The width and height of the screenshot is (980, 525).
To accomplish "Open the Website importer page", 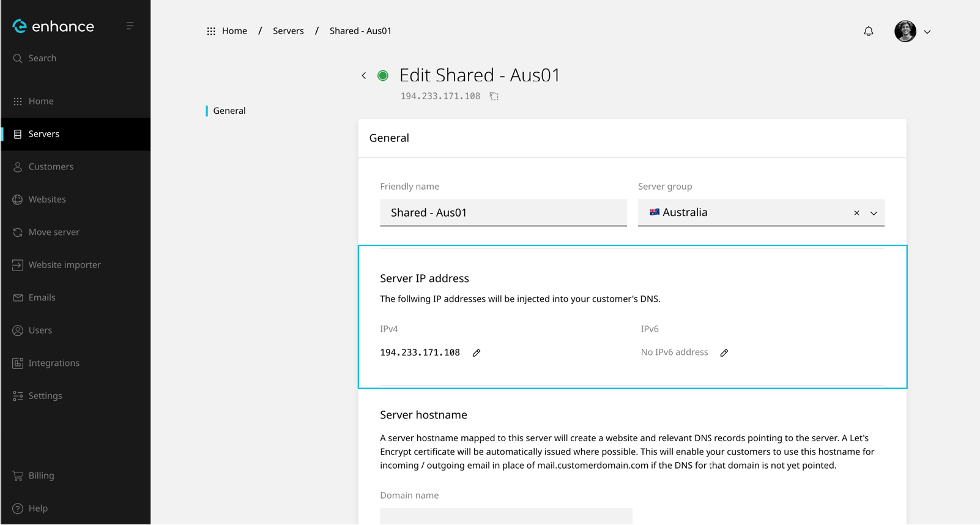I will 64,265.
